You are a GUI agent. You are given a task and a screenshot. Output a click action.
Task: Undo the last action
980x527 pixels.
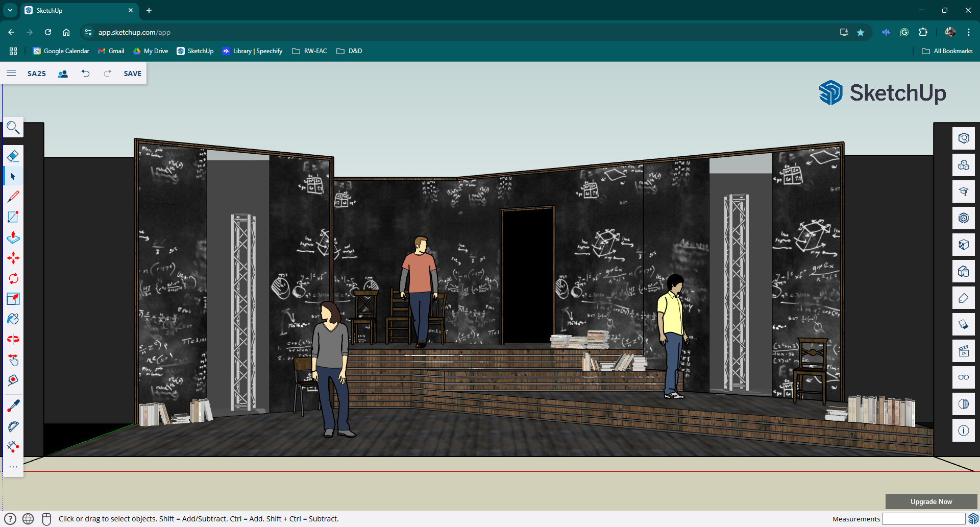(85, 74)
